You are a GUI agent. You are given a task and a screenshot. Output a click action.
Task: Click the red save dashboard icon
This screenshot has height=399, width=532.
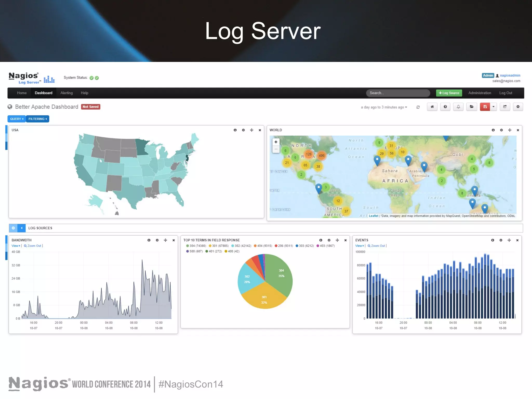click(x=485, y=107)
